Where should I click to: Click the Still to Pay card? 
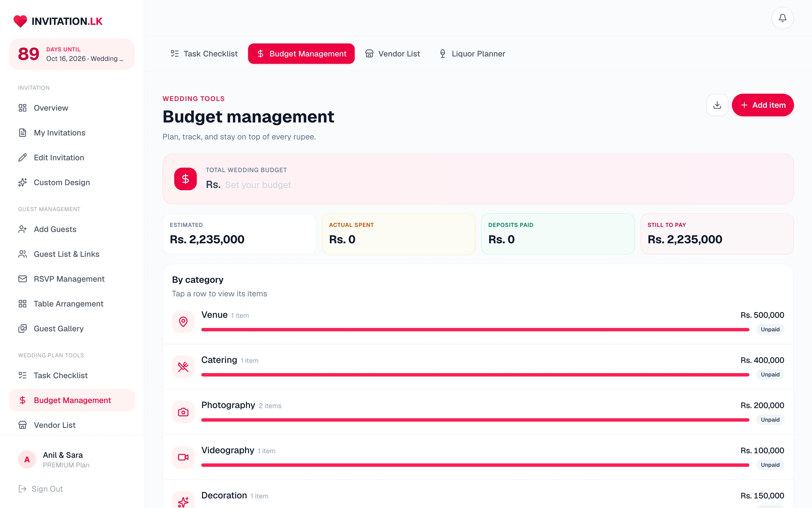[x=717, y=234]
